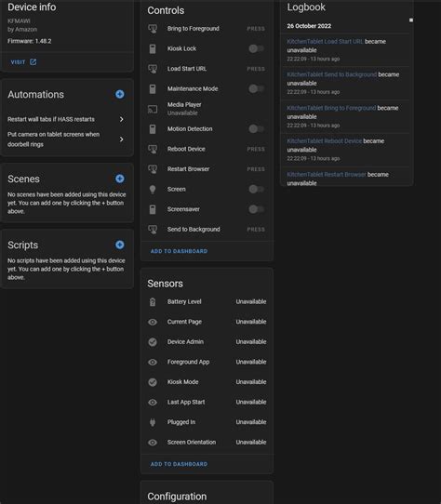Click the Screen lightbulb icon

pos(153,190)
